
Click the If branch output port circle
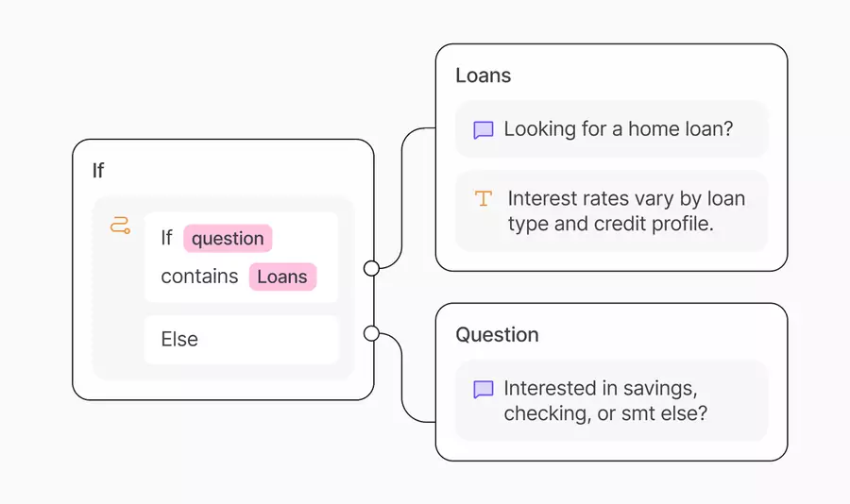point(371,269)
